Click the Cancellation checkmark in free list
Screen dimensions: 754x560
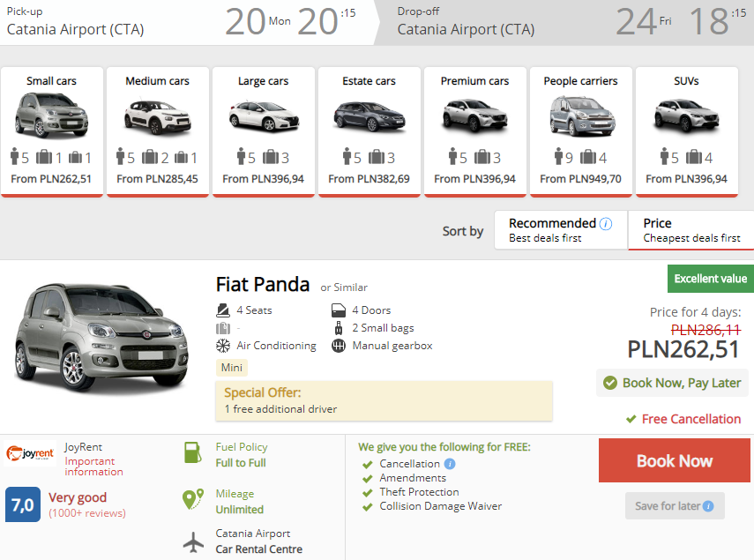point(368,465)
